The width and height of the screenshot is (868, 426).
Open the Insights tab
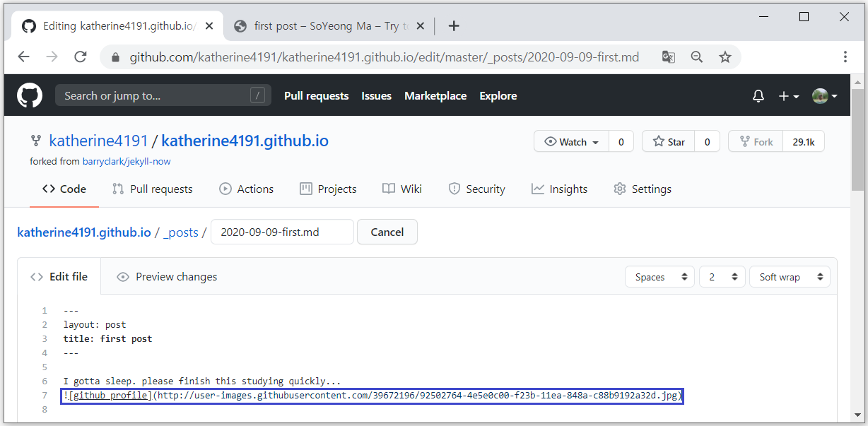[560, 189]
